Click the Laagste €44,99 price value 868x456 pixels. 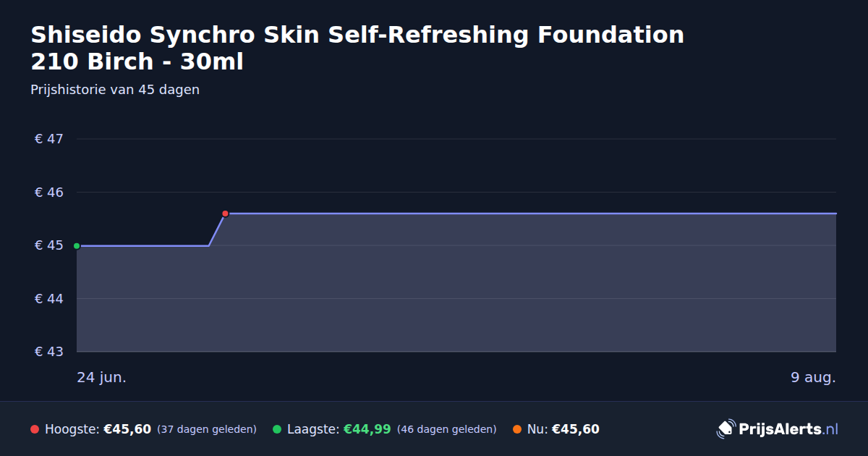tap(367, 429)
